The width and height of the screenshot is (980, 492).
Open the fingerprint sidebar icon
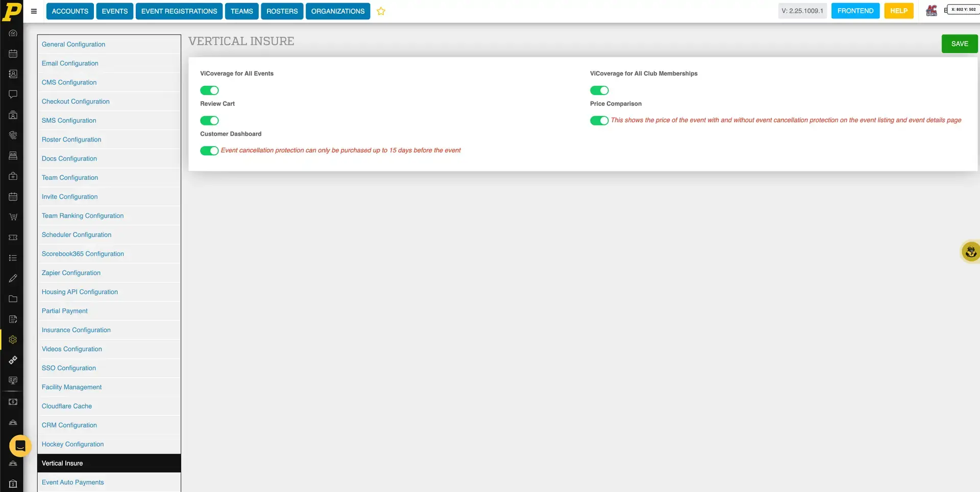click(x=13, y=135)
